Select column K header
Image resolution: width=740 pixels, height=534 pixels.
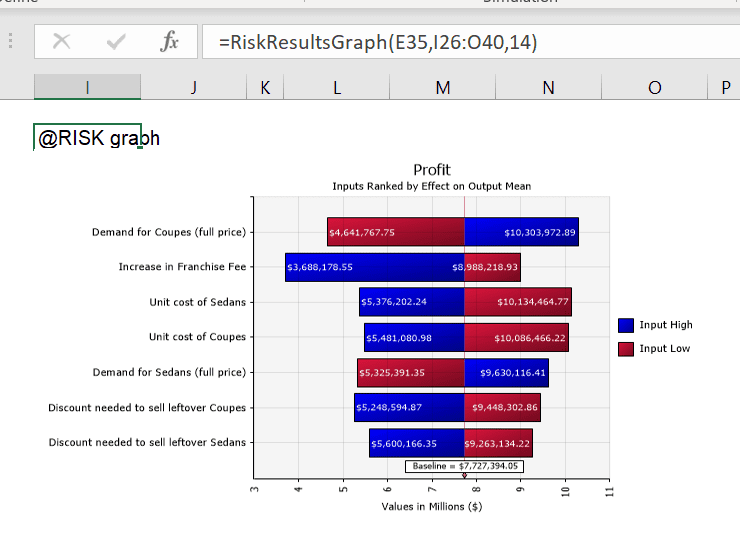pyautogui.click(x=264, y=88)
